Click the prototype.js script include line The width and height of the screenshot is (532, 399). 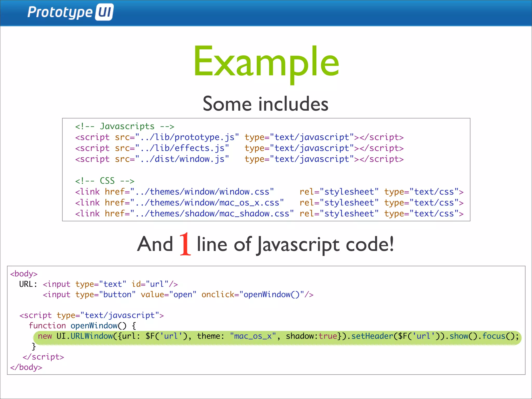click(x=239, y=137)
